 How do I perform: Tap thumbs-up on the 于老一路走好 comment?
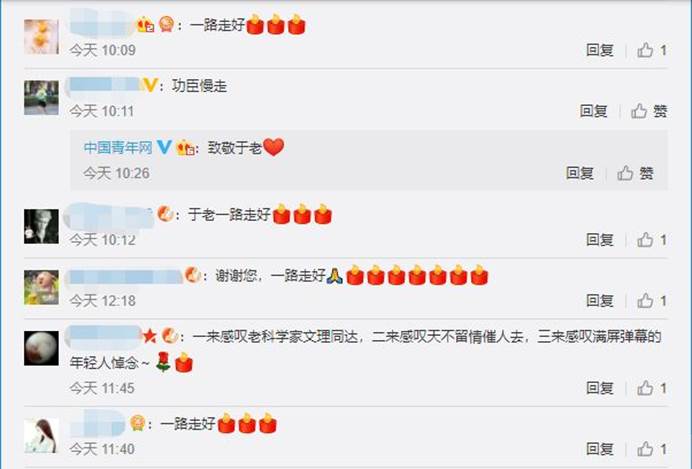(645, 240)
